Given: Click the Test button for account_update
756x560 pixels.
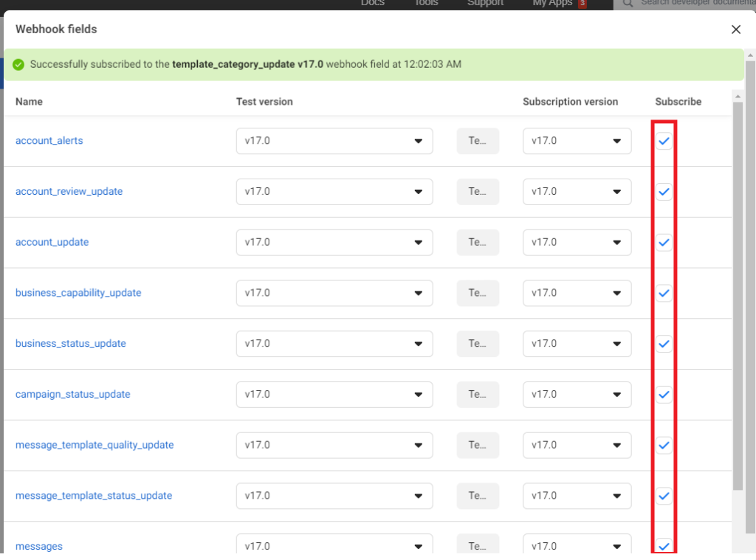Looking at the screenshot, I should 478,243.
